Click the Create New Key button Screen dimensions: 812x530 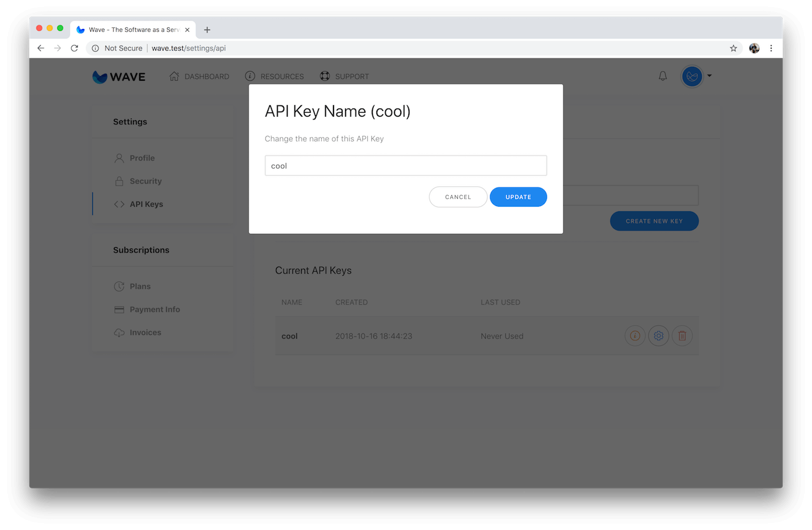(654, 221)
